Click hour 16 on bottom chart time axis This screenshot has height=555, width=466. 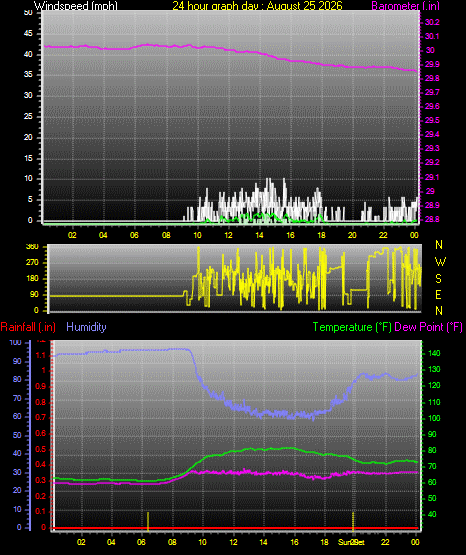pos(294,542)
